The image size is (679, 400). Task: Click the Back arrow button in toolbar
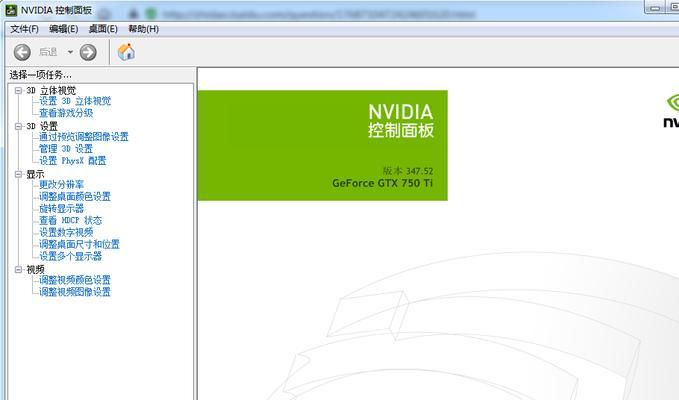tap(22, 52)
